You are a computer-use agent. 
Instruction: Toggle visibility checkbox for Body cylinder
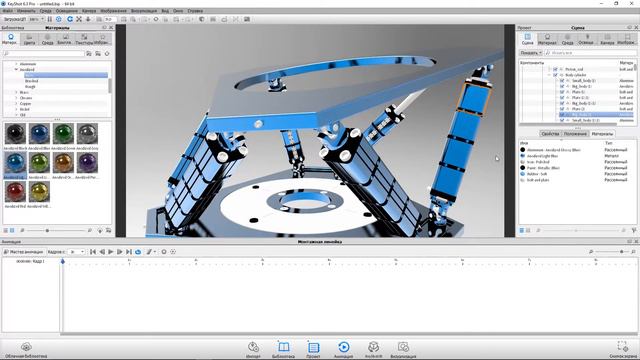[555, 75]
